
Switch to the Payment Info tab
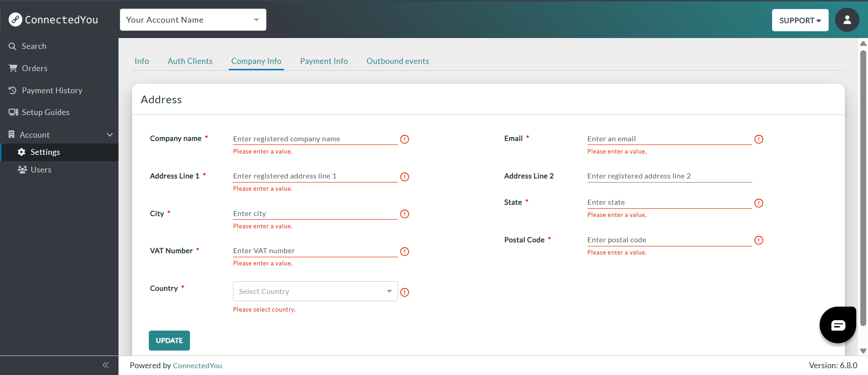[x=324, y=61]
